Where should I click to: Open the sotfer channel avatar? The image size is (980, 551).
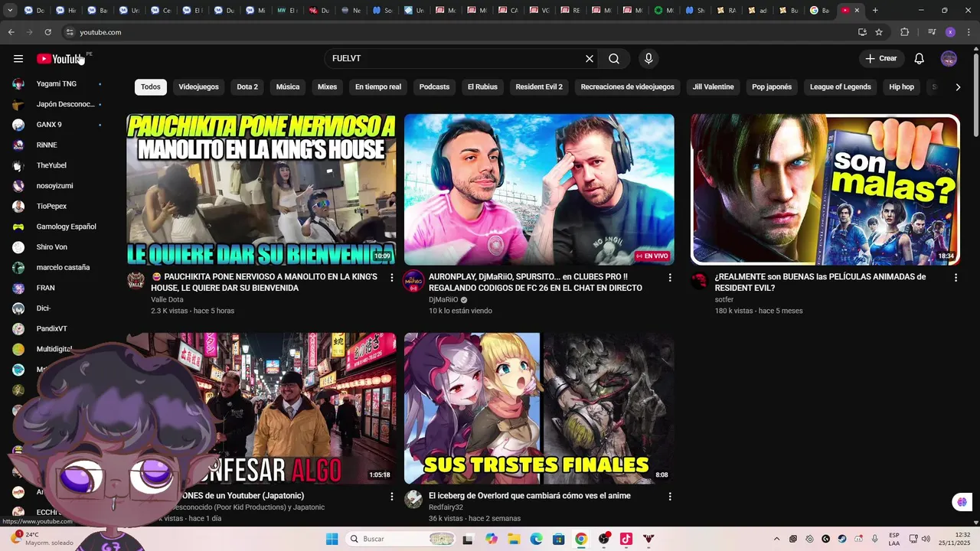tap(700, 280)
